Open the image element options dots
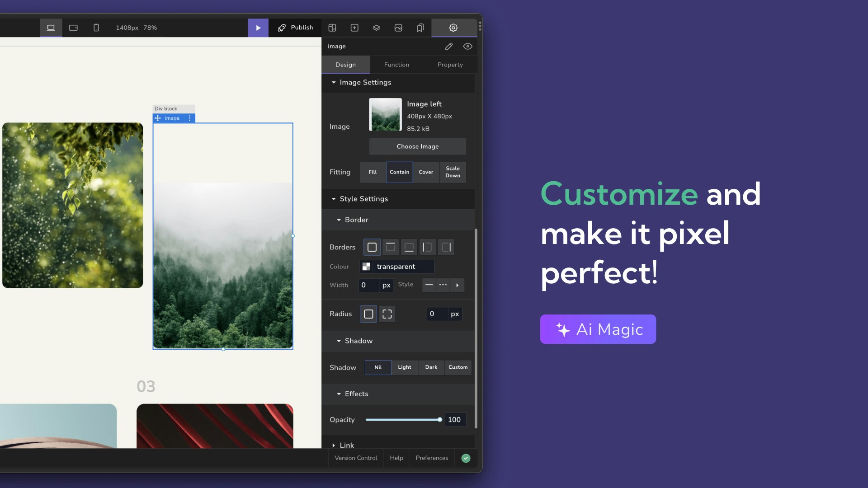This screenshot has height=488, width=868. [190, 118]
